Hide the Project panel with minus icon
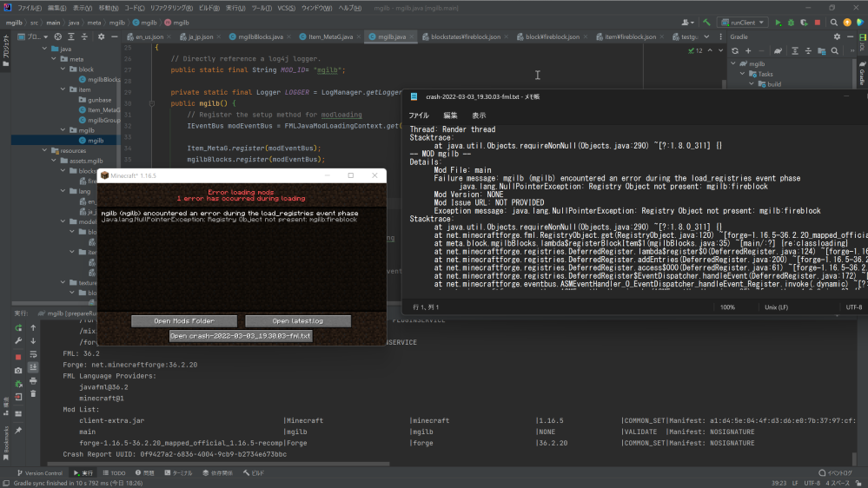This screenshot has width=868, height=488. [114, 36]
